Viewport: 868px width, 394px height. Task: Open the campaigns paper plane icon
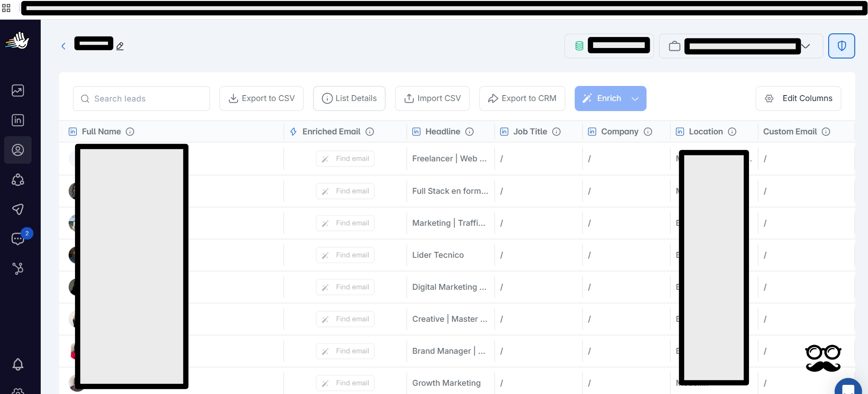coord(18,209)
